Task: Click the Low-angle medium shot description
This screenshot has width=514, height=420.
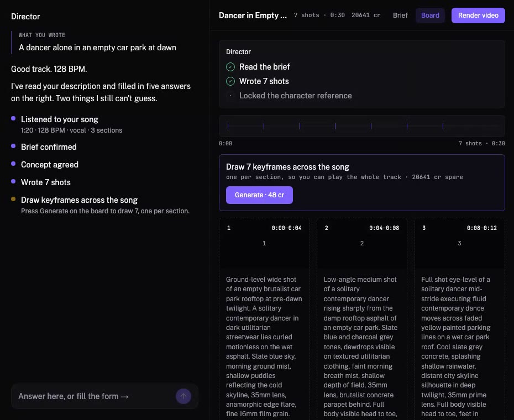Action: coord(361,347)
